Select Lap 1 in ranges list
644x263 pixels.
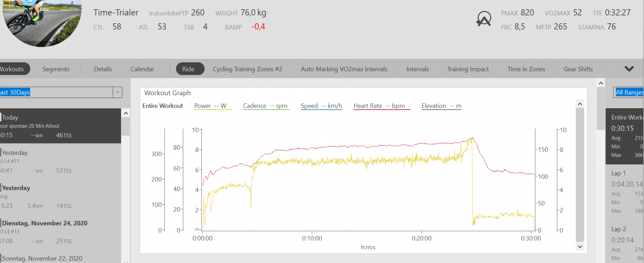(x=625, y=192)
